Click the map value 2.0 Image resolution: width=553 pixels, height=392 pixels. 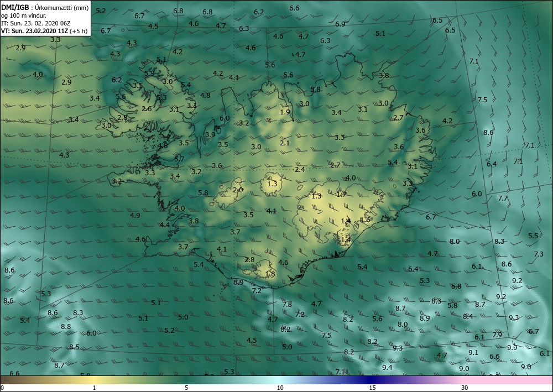(x=238, y=190)
